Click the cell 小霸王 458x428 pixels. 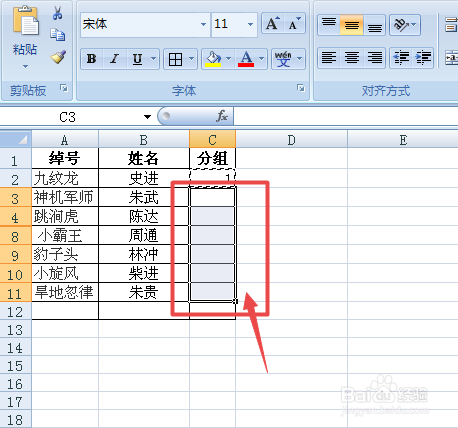pyautogui.click(x=65, y=235)
